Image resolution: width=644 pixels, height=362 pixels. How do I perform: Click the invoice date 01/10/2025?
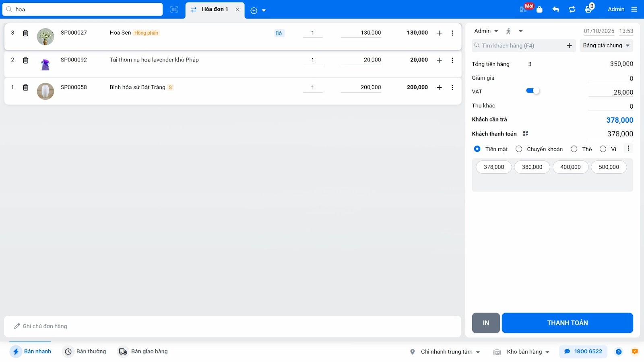click(599, 31)
